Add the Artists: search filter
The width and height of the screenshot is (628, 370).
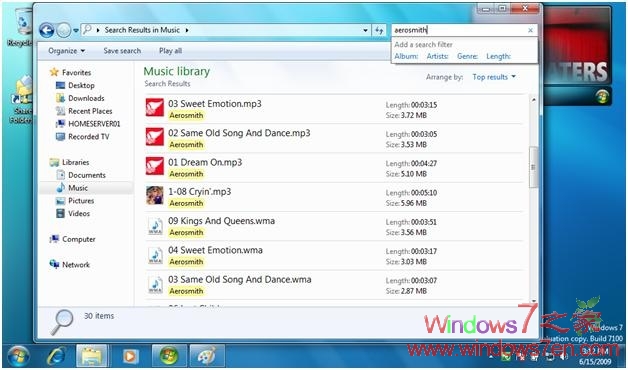pos(437,56)
